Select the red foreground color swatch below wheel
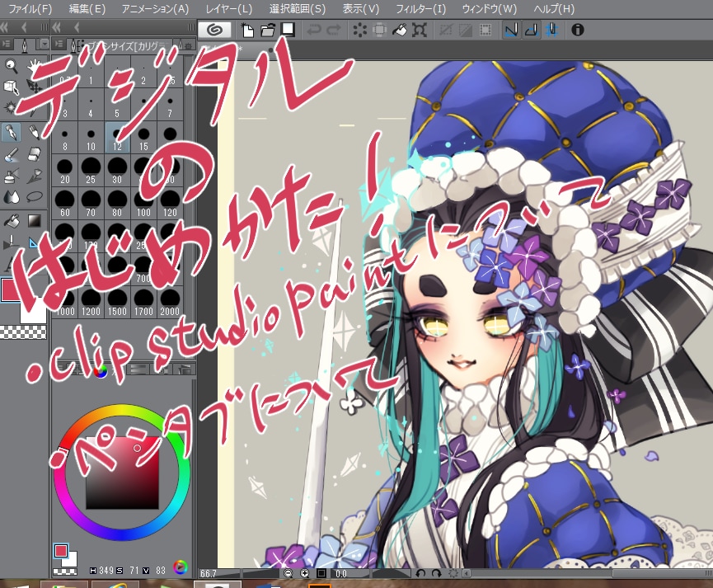Screen dimensions: 713x588 60,551
